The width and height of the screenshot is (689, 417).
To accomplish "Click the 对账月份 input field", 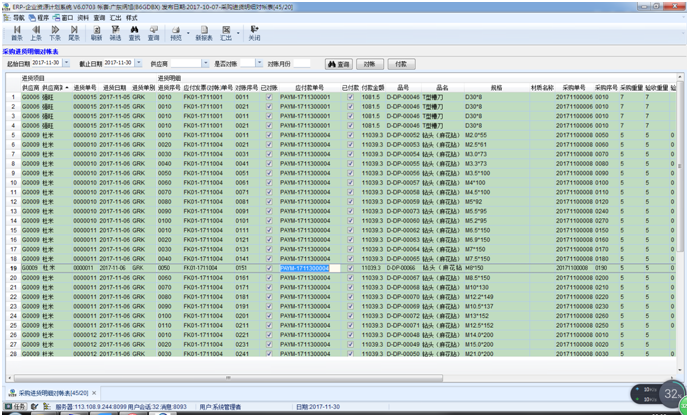I will [303, 63].
